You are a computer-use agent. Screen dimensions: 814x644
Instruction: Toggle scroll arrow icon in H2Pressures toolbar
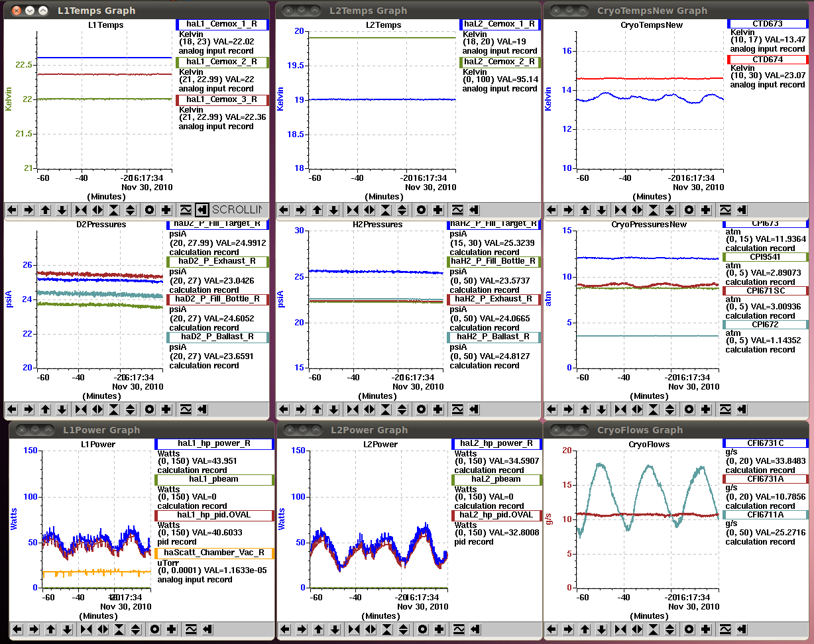click(474, 409)
